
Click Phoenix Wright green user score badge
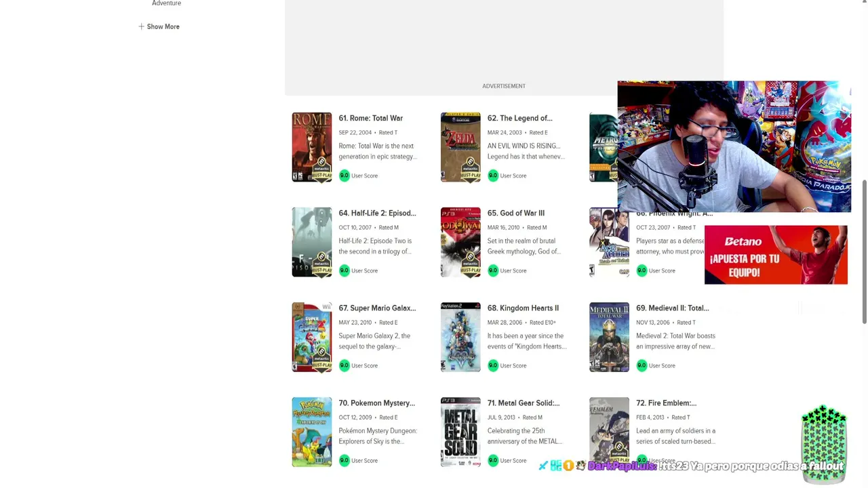(642, 270)
